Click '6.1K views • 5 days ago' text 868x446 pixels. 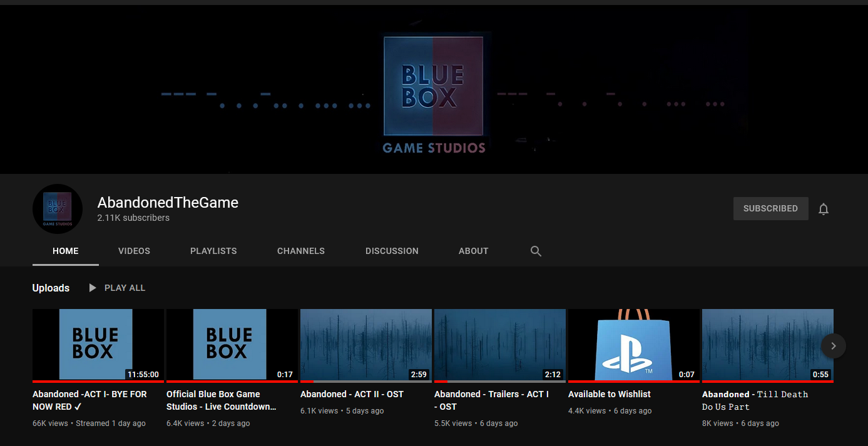coord(342,411)
